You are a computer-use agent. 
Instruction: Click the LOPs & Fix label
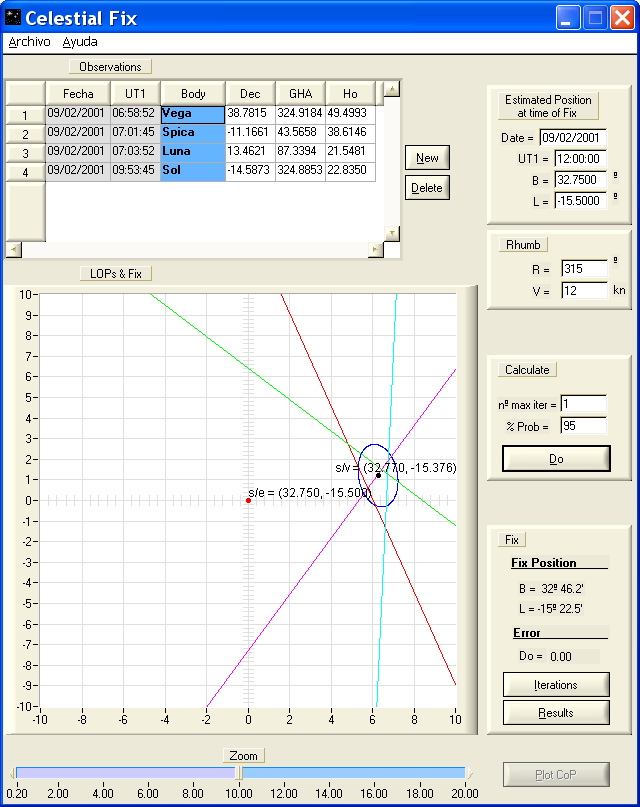pos(115,274)
